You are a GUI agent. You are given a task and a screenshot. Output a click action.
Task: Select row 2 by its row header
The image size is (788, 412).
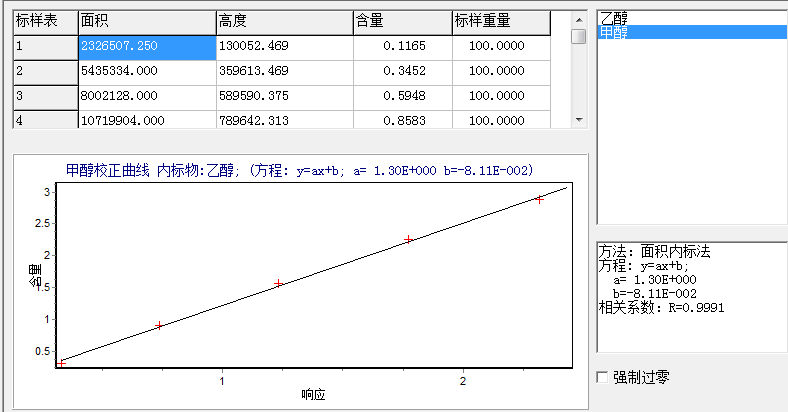click(x=44, y=72)
